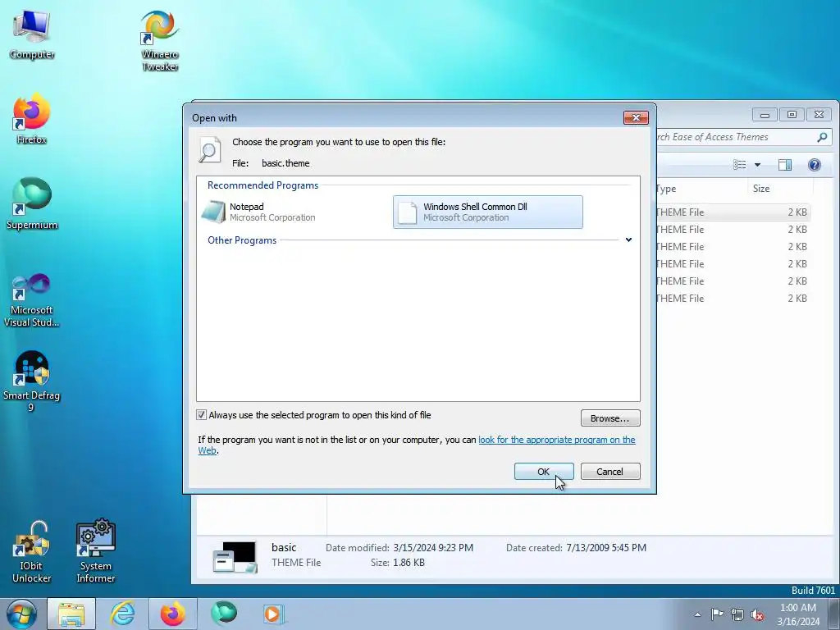This screenshot has height=630, width=840.
Task: Close the Open with dialog
Action: coord(636,117)
